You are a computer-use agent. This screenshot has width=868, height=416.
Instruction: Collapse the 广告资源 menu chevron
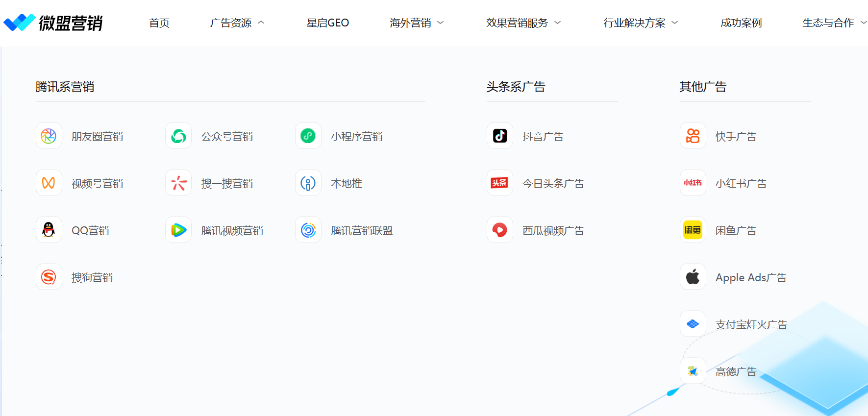tap(261, 23)
